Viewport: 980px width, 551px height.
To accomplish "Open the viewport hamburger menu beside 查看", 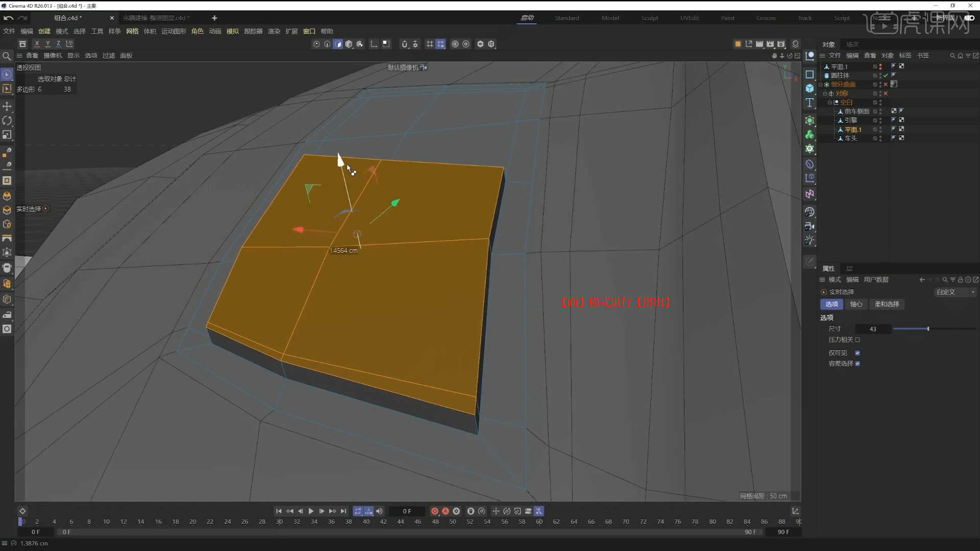I will tap(19, 56).
